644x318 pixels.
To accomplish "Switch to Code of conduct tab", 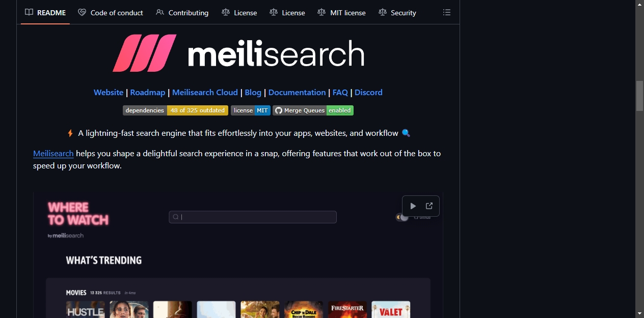I will (x=111, y=13).
